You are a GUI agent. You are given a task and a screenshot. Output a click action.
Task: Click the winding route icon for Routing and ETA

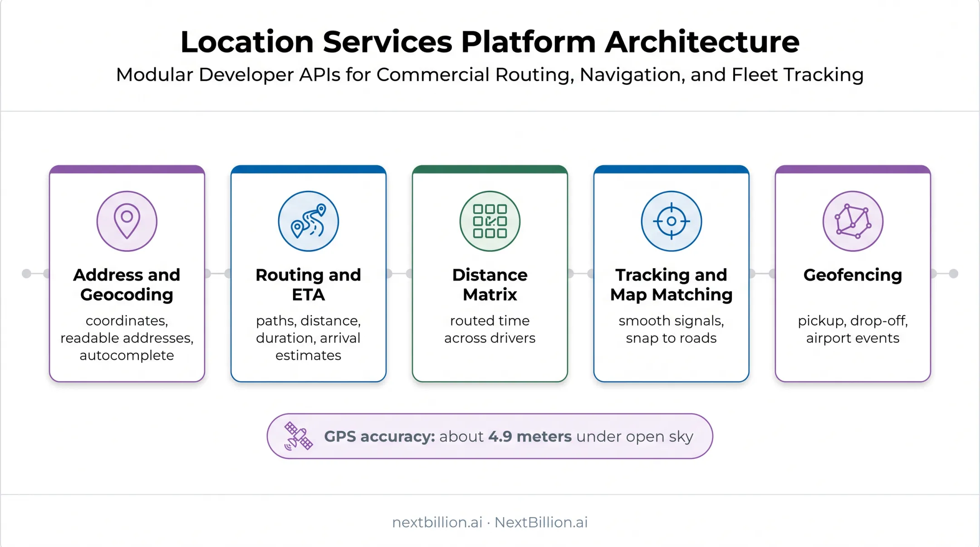[309, 221]
